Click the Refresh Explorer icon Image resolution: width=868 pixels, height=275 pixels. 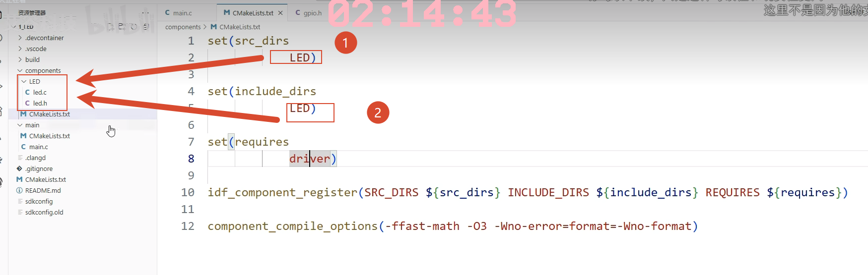pos(134,27)
